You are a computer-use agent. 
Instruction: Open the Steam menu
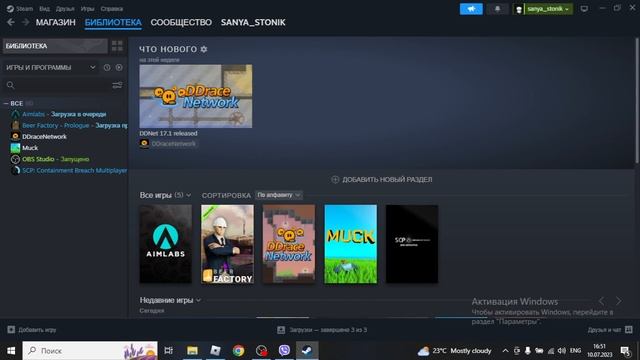tap(20, 9)
